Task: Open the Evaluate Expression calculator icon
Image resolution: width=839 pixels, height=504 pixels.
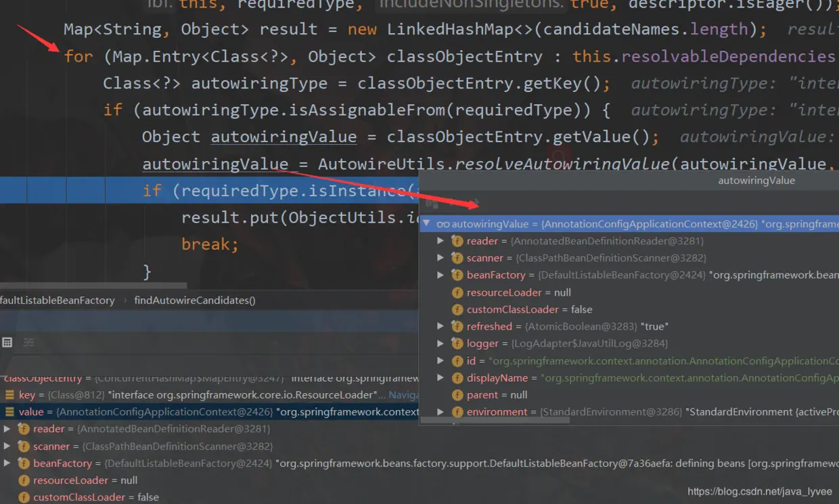Action: [7, 342]
